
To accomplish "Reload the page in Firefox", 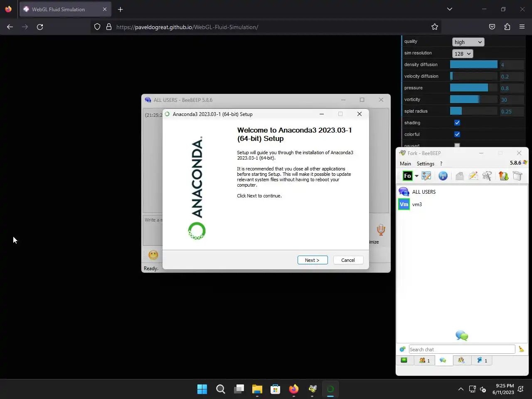I will click(x=40, y=27).
